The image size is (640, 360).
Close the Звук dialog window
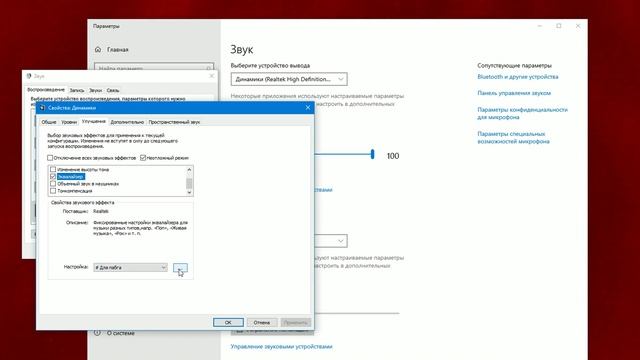pos(211,76)
